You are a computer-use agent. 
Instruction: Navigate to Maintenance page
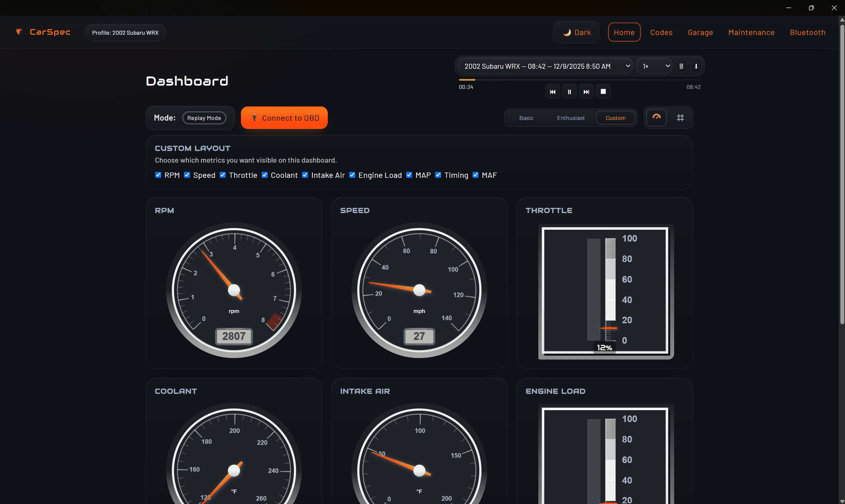pos(751,32)
